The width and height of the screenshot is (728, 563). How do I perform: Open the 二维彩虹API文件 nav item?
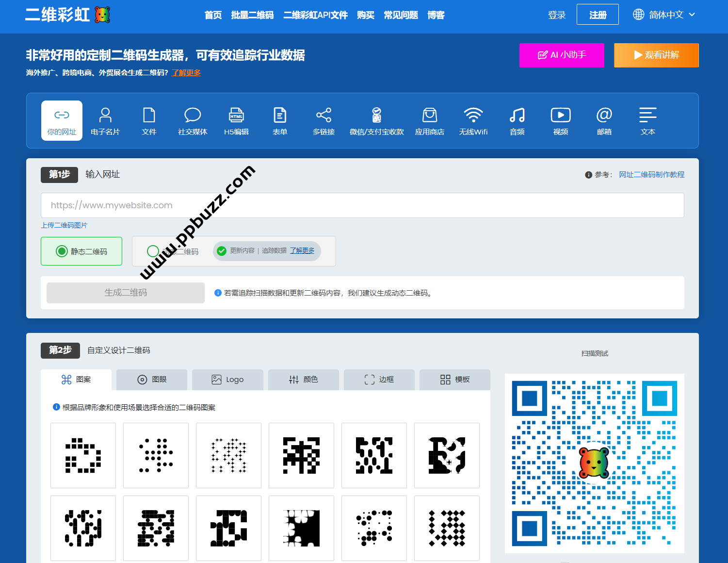tap(315, 15)
